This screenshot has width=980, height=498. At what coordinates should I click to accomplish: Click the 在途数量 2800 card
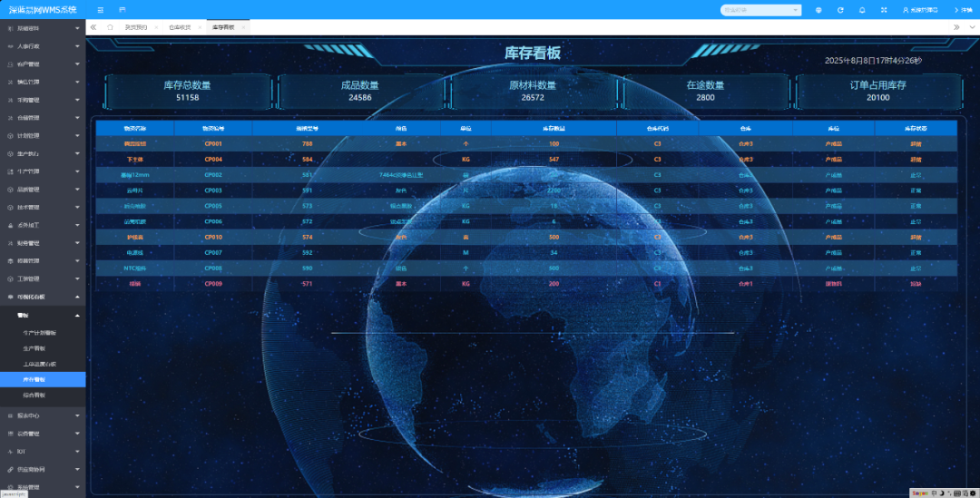(705, 92)
